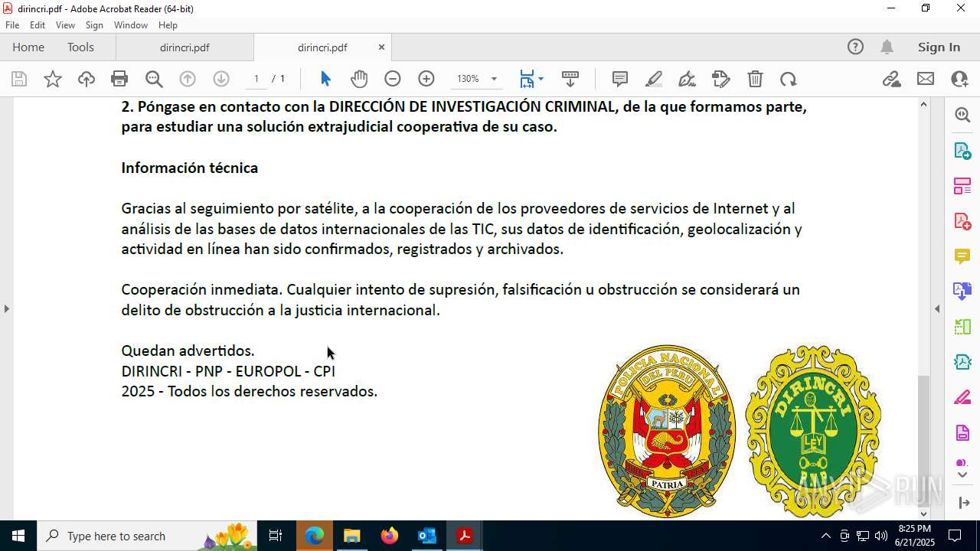Screen dimensions: 980x551
Task: Click the scrolling mode icon
Action: coord(570,79)
